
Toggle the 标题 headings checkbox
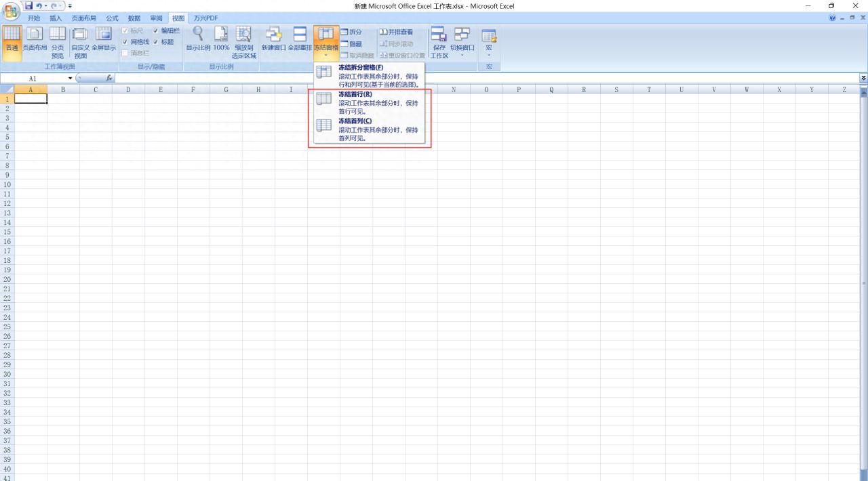pyautogui.click(x=156, y=42)
